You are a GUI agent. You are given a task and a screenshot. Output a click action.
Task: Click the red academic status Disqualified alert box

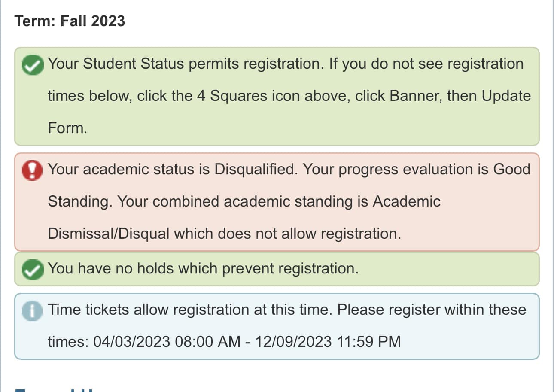click(277, 202)
